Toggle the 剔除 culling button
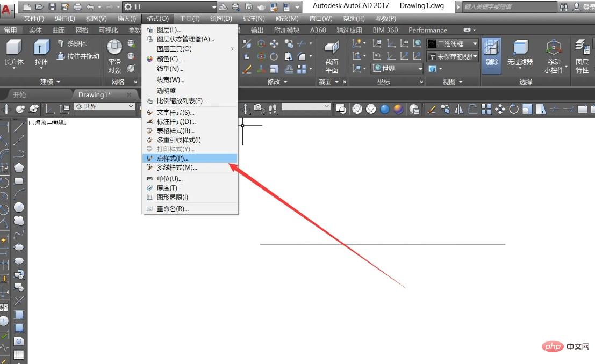The height and width of the screenshot is (364, 595). (491, 55)
